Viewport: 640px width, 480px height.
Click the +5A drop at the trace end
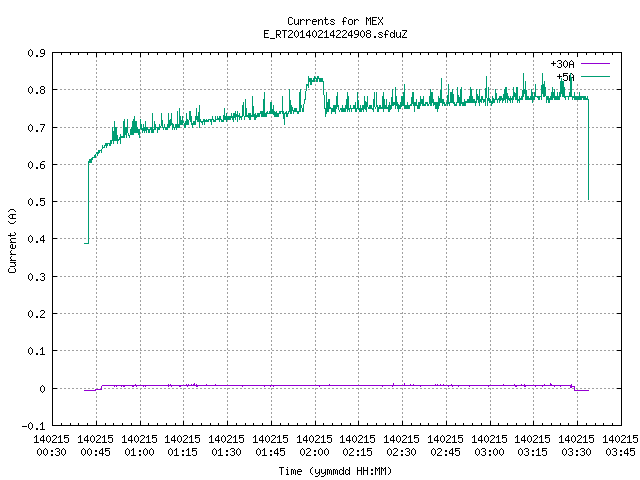(x=588, y=149)
